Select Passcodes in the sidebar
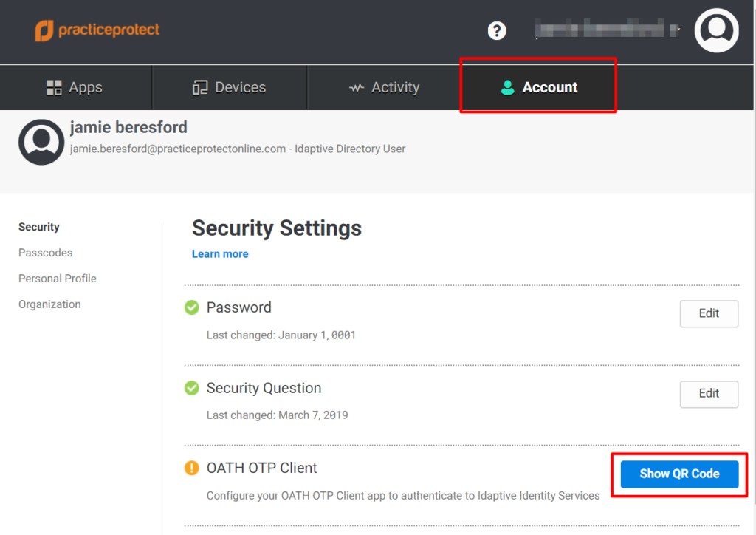 [45, 253]
